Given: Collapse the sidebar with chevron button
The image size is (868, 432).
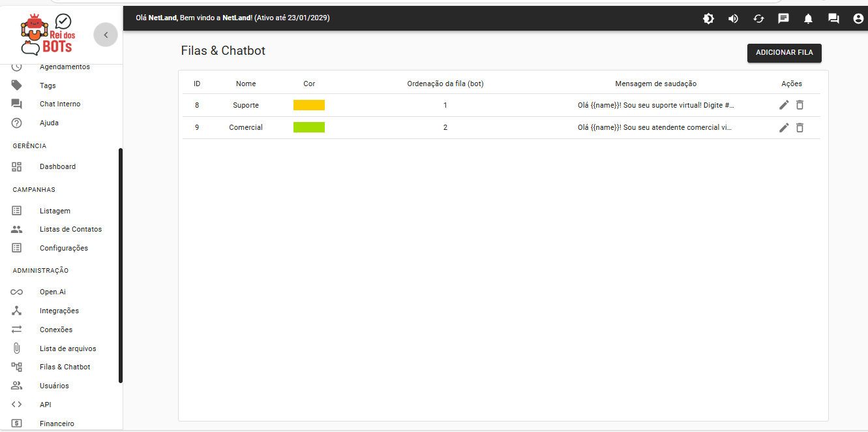Looking at the screenshot, I should tap(106, 35).
